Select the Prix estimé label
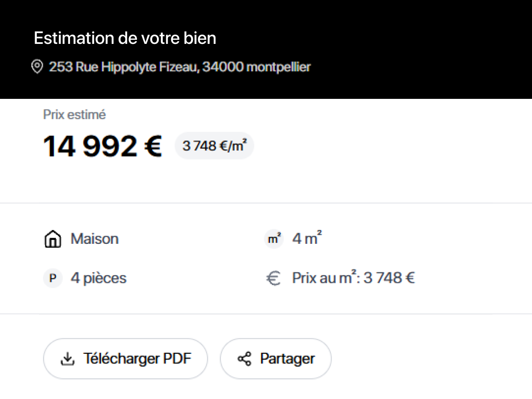This screenshot has width=532, height=399. click(x=74, y=114)
